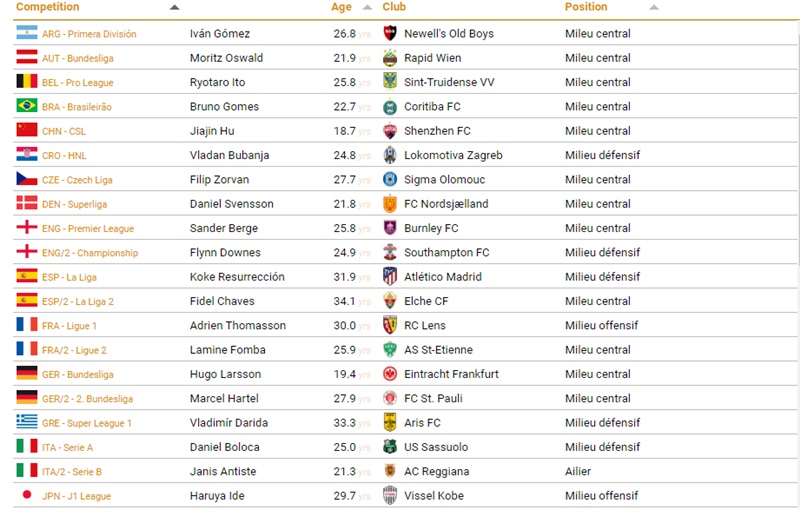The width and height of the screenshot is (800, 516).
Task: Select the Sander Berge row
Action: (406, 228)
